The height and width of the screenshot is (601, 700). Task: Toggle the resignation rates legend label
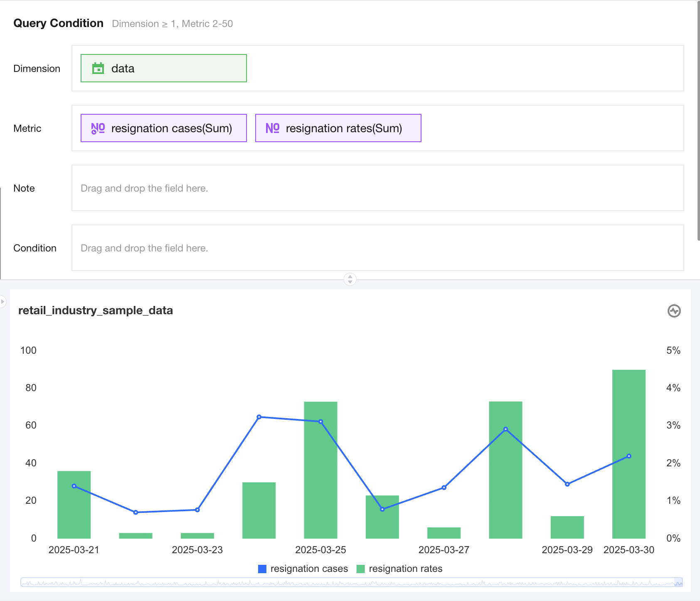405,569
